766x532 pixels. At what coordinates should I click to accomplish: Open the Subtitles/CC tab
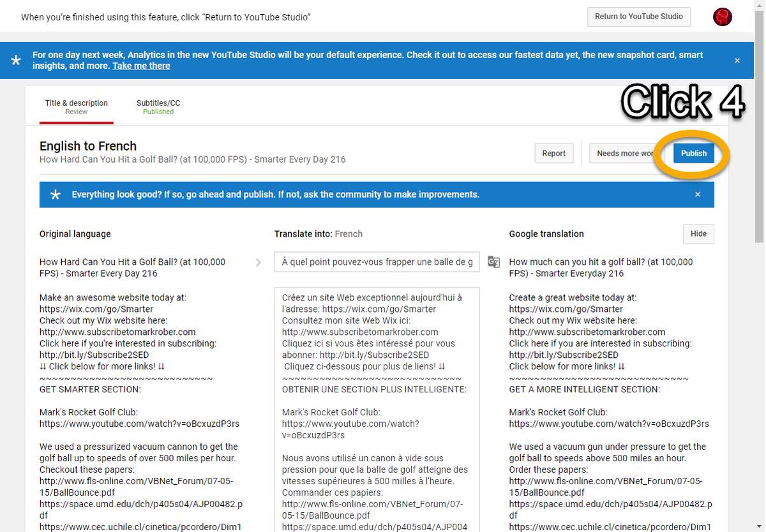click(158, 107)
